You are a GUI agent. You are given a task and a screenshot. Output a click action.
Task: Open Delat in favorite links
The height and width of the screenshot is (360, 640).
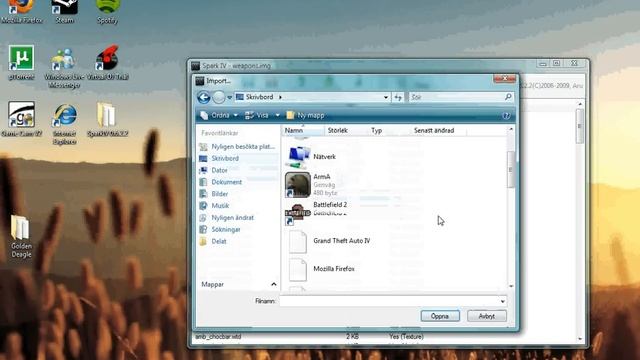pos(213,241)
